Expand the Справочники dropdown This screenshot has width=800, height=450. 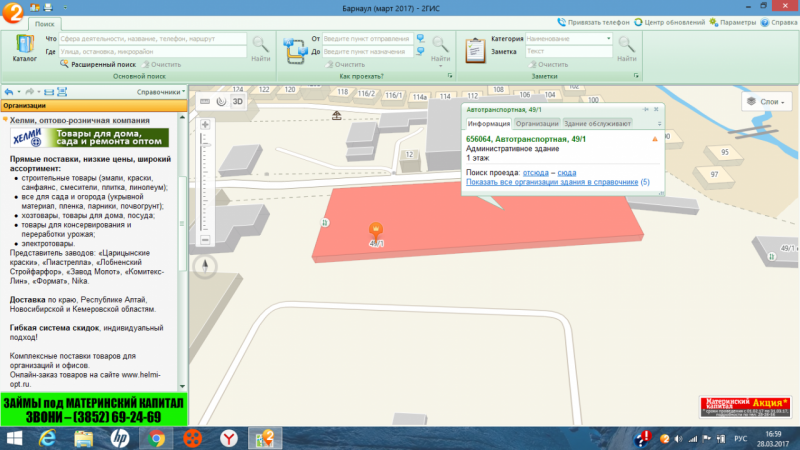[x=160, y=92]
